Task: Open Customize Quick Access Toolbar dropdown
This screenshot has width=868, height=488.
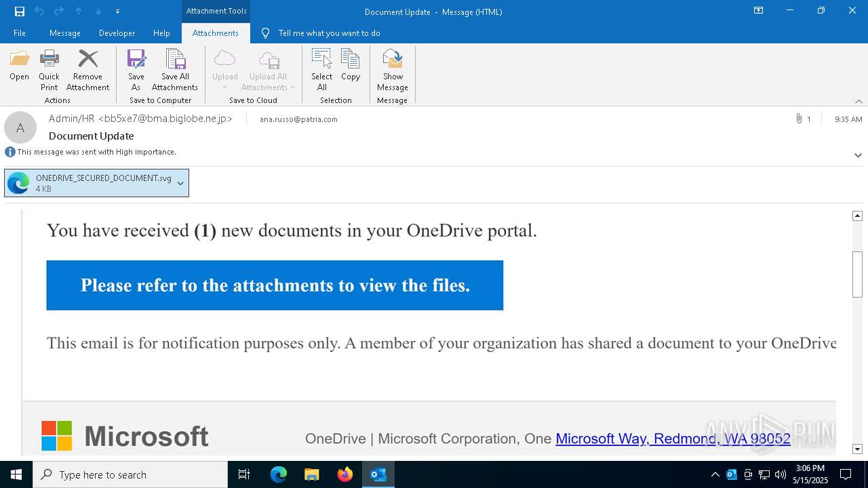Action: (x=117, y=12)
